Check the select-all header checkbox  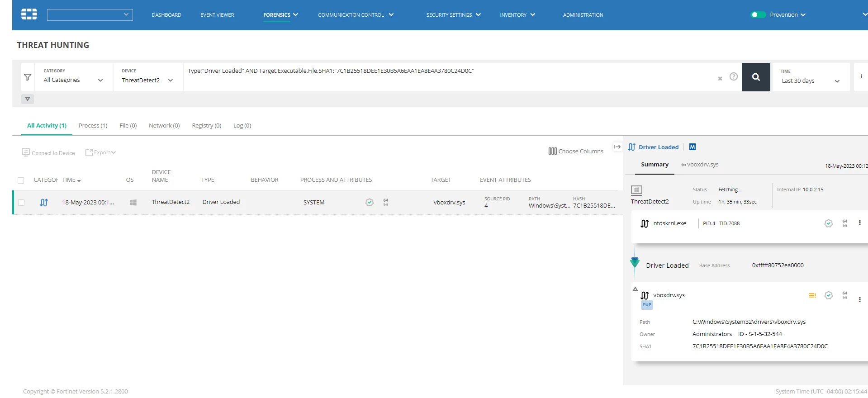(x=21, y=180)
